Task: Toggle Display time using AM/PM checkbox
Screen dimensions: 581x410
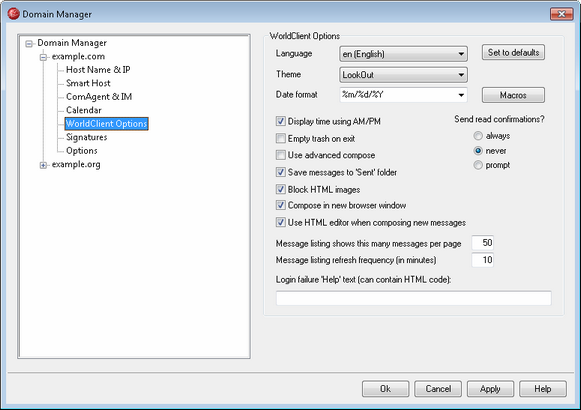Action: [280, 121]
